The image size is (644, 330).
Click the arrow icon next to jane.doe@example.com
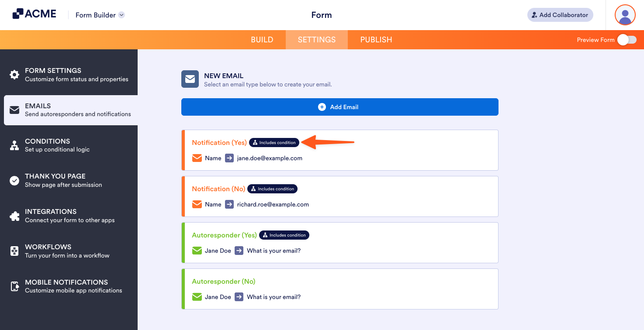click(x=229, y=158)
